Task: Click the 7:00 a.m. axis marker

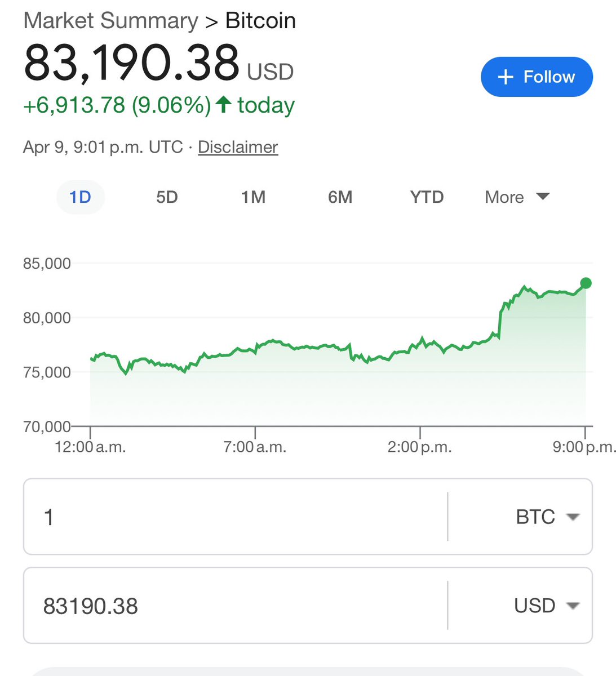Action: click(255, 447)
